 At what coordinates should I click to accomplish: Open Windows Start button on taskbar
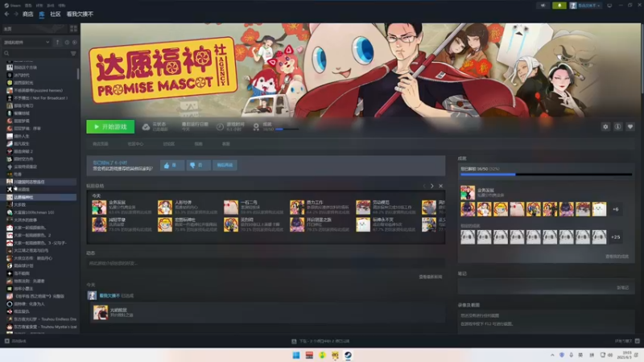(x=296, y=355)
